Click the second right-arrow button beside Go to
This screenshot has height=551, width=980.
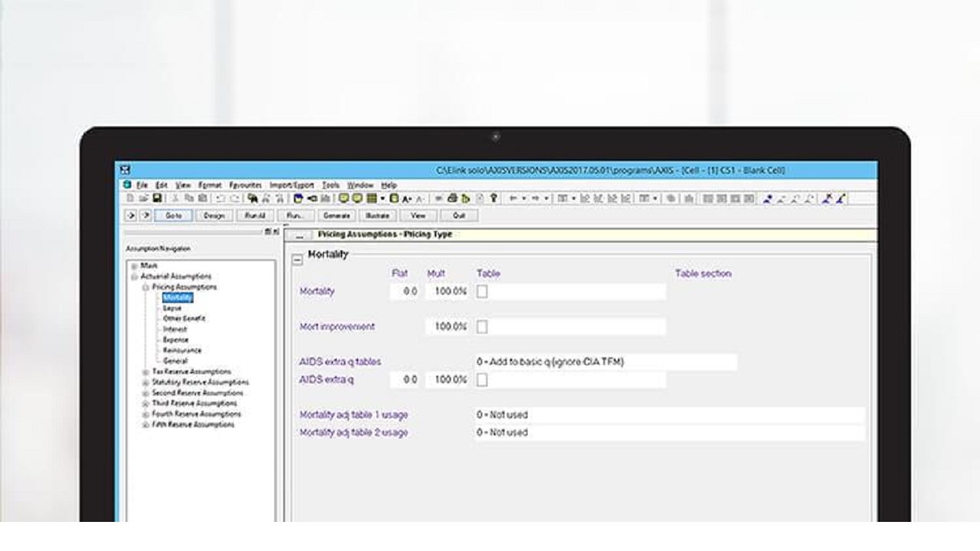(145, 216)
